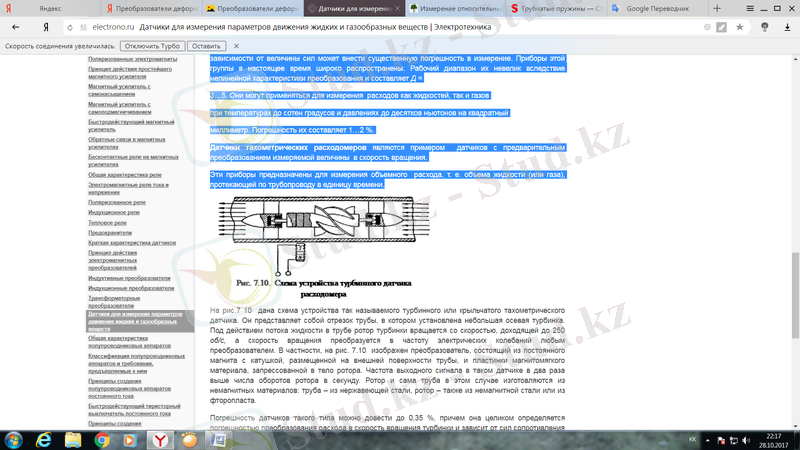The image size is (800, 450).
Task: Open a new tab with the plus button
Action: [717, 8]
